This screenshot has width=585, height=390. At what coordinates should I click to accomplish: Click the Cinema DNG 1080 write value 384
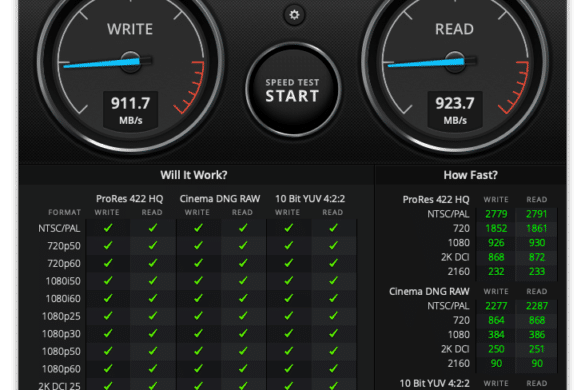pyautogui.click(x=496, y=334)
